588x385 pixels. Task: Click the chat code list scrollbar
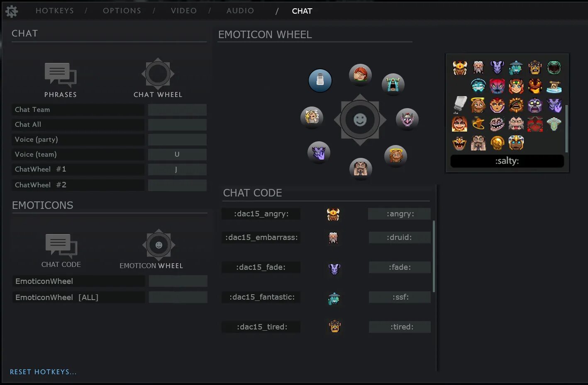(434, 256)
